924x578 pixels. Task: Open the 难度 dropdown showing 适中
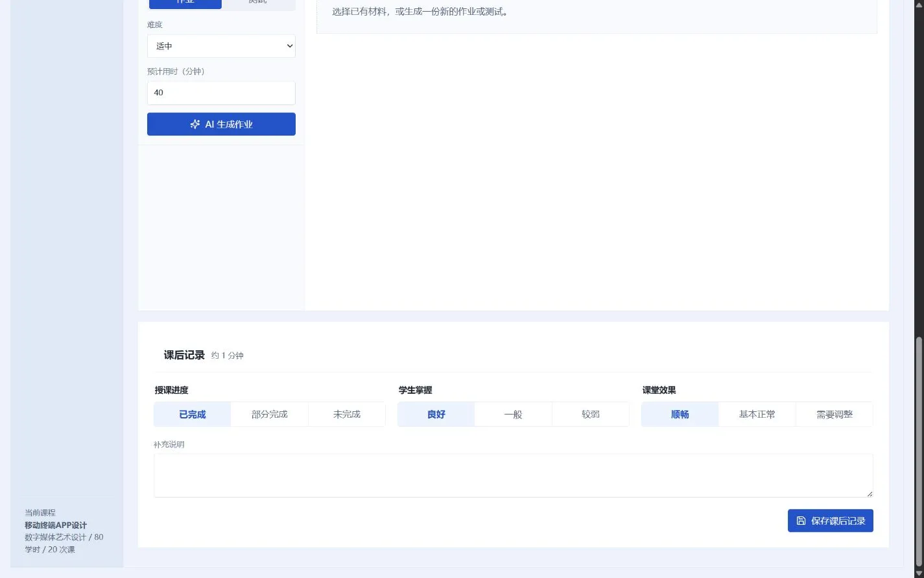tap(221, 46)
